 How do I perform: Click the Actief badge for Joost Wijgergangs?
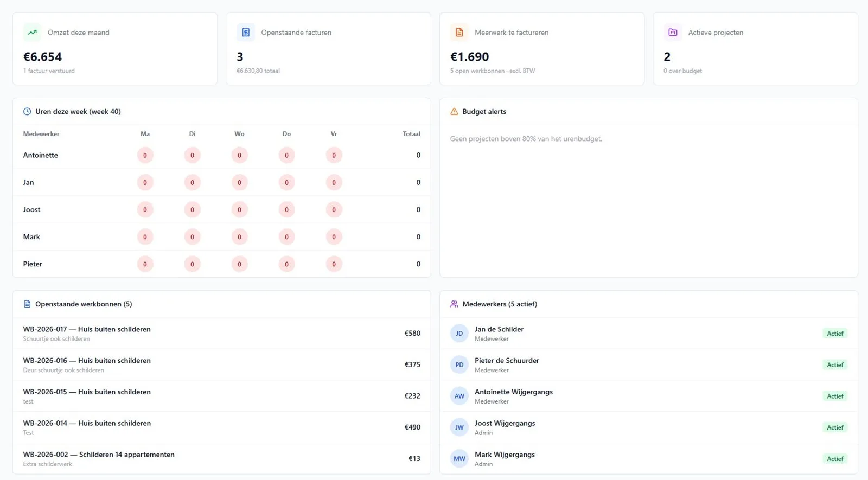(x=835, y=427)
